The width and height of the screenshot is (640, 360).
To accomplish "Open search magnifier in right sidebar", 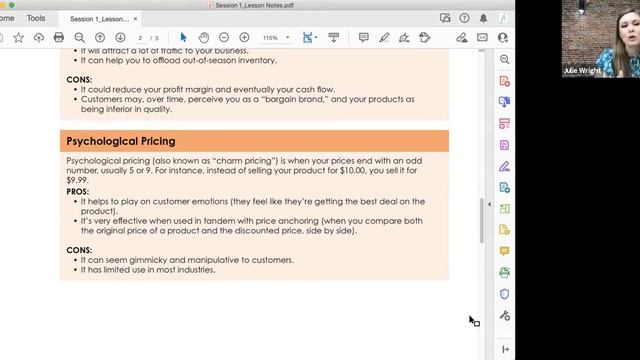I will click(504, 60).
